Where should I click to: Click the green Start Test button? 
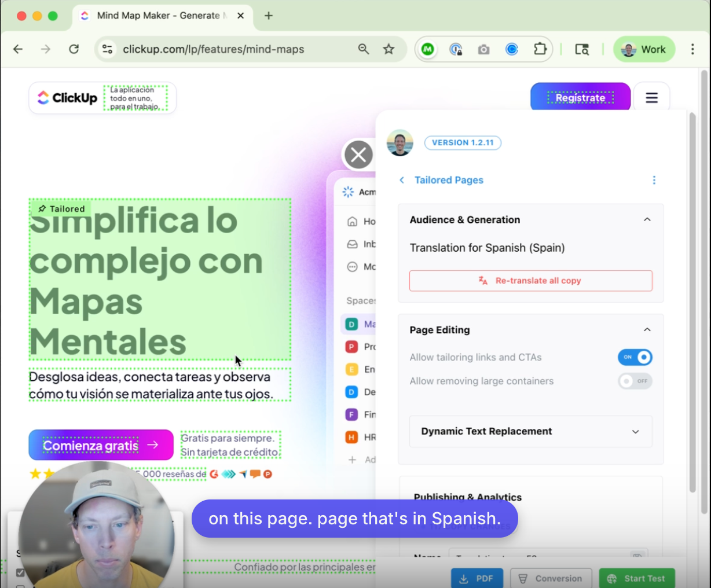pyautogui.click(x=637, y=578)
